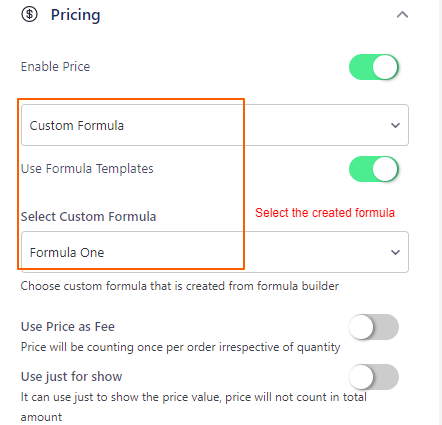Click the arrow icon in Formula One box

tap(395, 252)
